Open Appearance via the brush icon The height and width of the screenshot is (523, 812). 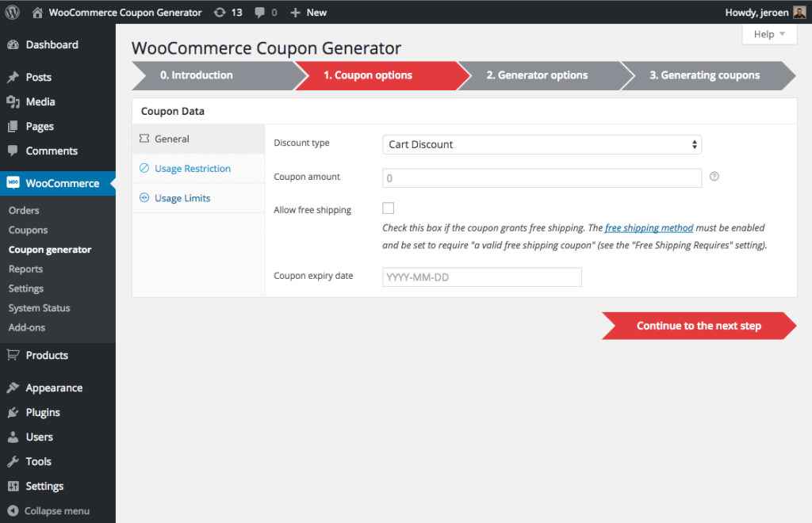(13, 387)
